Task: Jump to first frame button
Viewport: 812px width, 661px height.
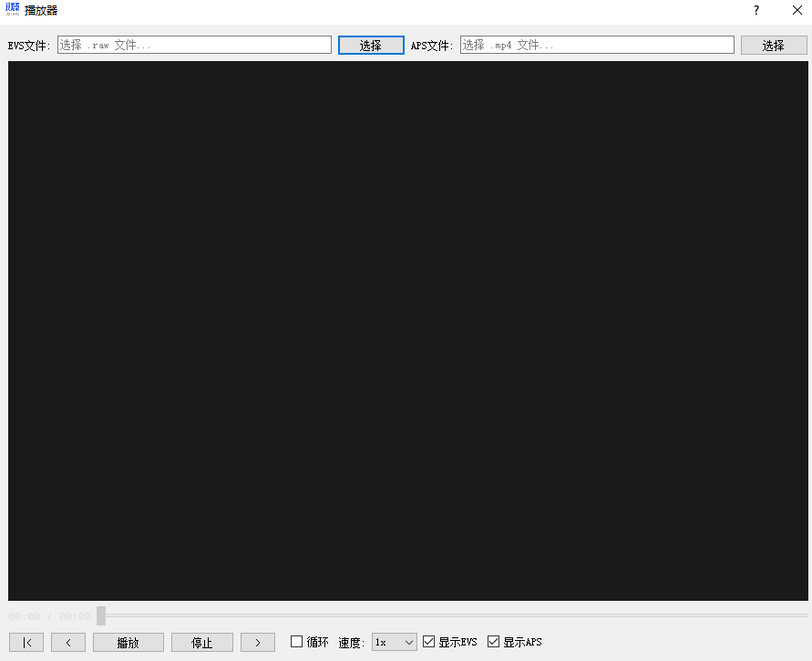Action: (26, 643)
